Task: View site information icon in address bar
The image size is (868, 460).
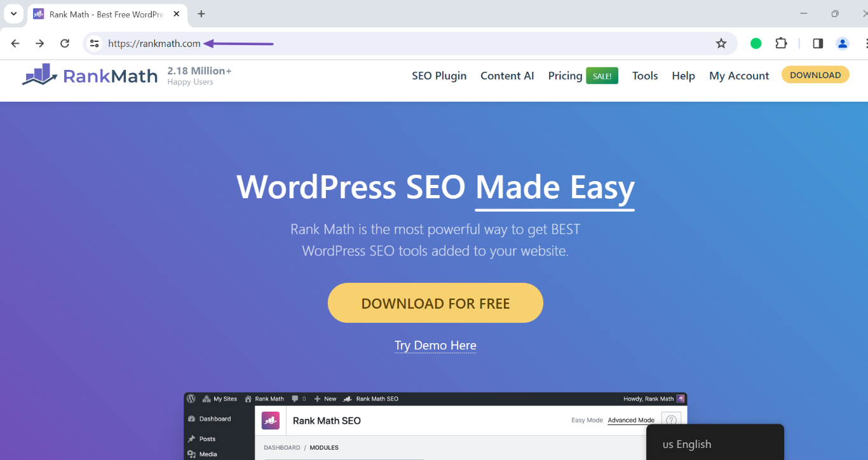Action: 95,43
